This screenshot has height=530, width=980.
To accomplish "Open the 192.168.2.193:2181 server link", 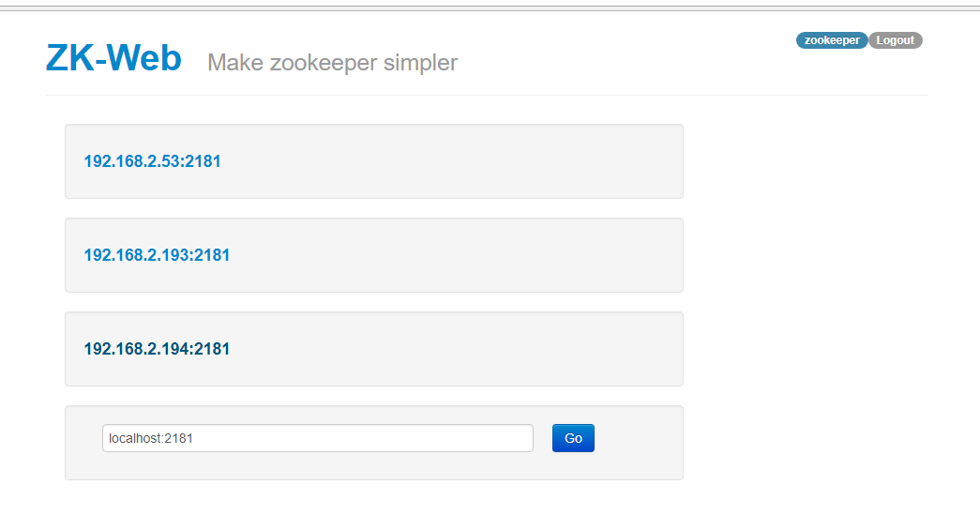I will click(x=157, y=255).
